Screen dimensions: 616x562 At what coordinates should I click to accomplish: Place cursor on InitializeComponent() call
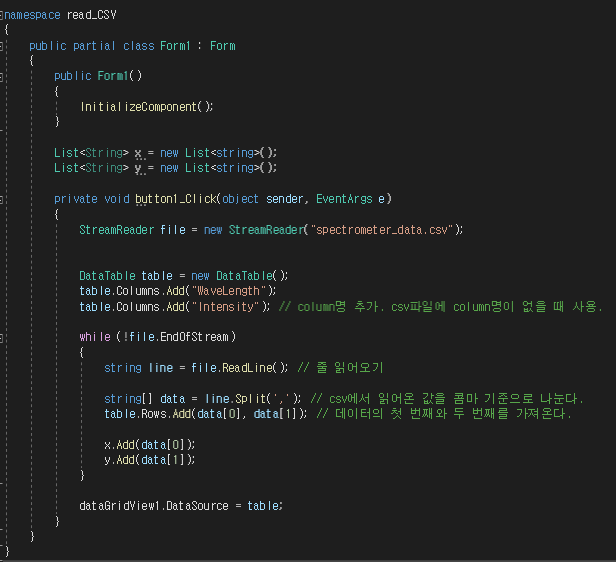tap(147, 107)
